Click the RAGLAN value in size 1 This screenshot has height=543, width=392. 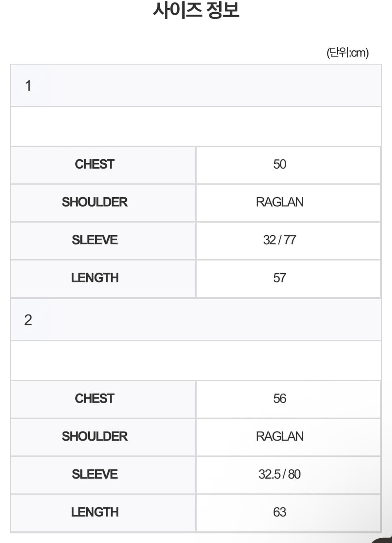click(x=280, y=202)
